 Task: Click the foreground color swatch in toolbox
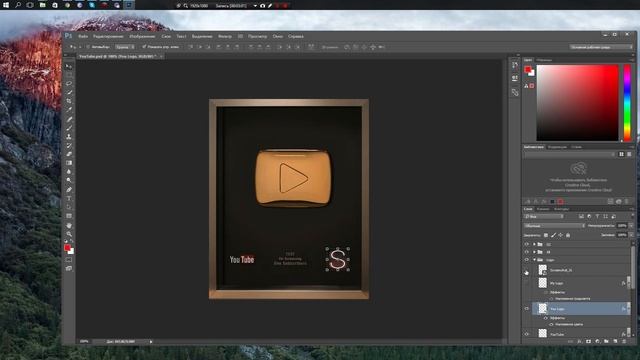[x=67, y=247]
